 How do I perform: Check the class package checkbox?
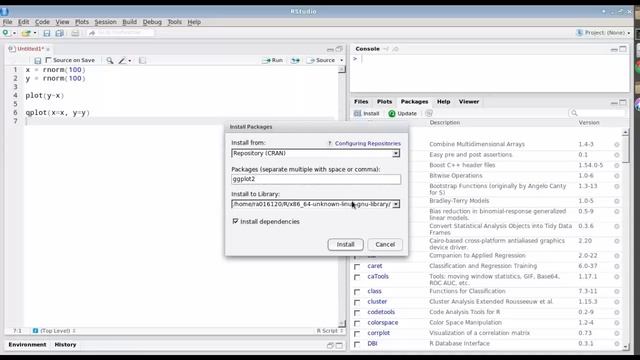coord(357,292)
